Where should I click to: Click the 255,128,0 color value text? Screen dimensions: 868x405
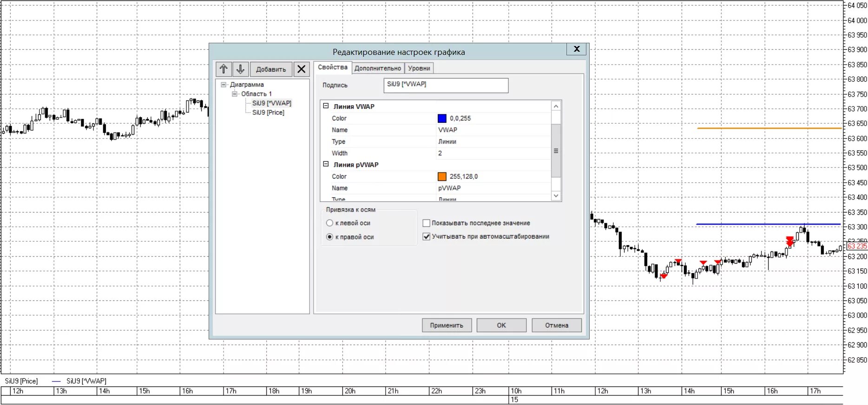pos(463,177)
